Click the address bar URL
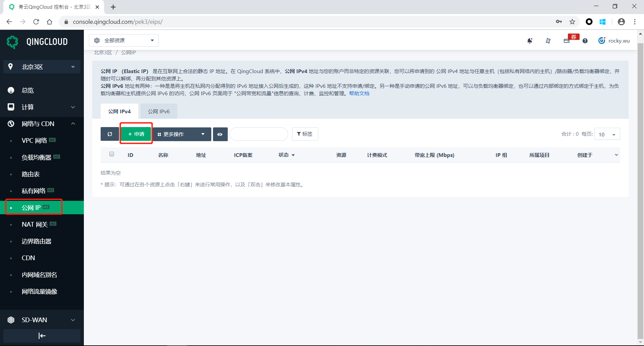644x346 pixels. [118, 22]
